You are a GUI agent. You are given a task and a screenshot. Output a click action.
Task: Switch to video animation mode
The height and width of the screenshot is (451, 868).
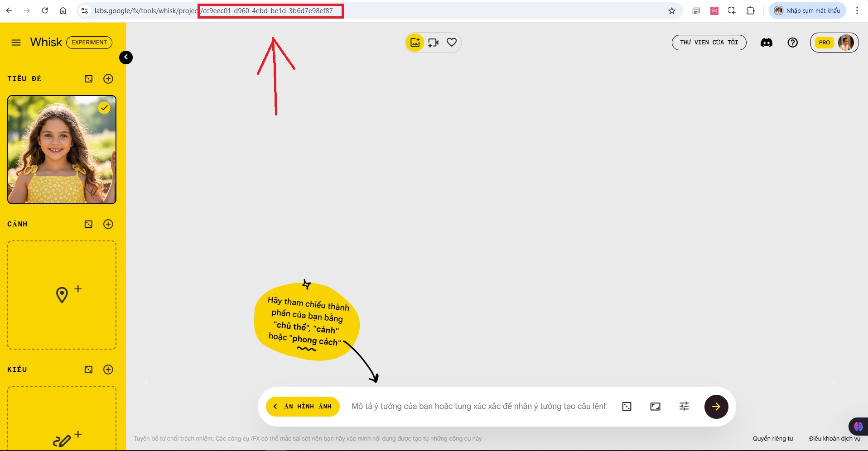point(434,43)
